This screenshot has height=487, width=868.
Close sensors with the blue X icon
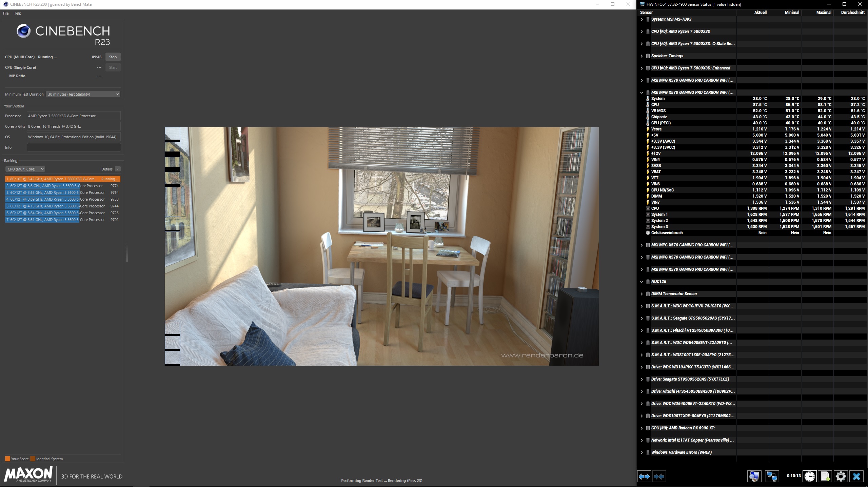856,476
